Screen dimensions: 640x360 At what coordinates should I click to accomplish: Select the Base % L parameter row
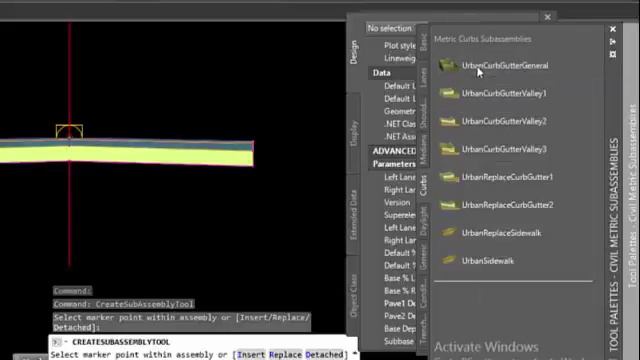tap(399, 278)
